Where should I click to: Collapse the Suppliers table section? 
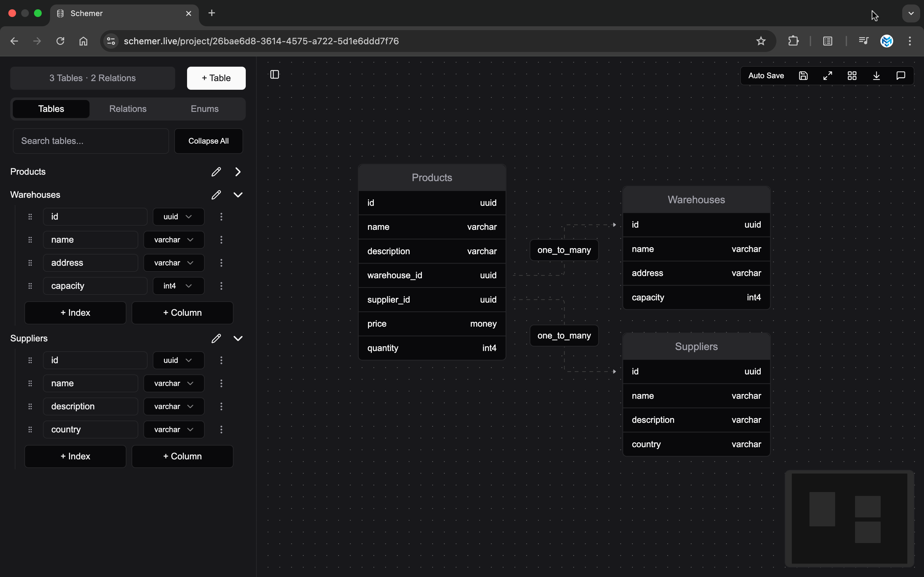tap(238, 339)
